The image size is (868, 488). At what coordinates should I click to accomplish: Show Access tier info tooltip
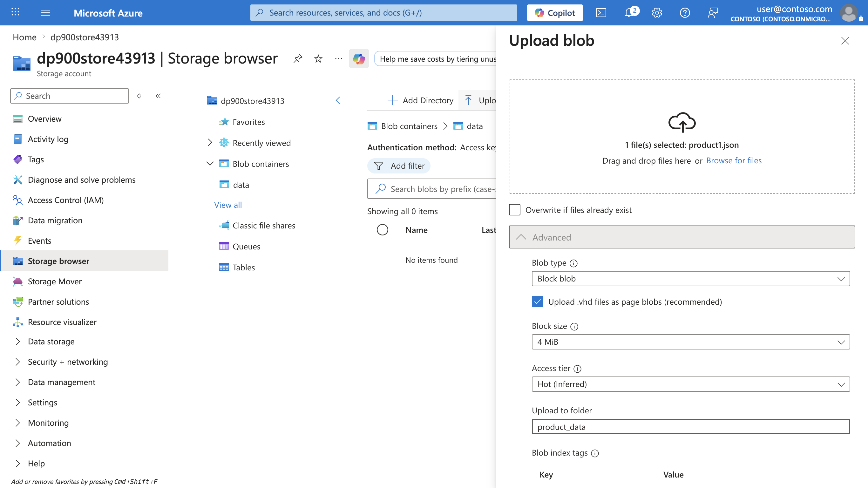coord(578,369)
